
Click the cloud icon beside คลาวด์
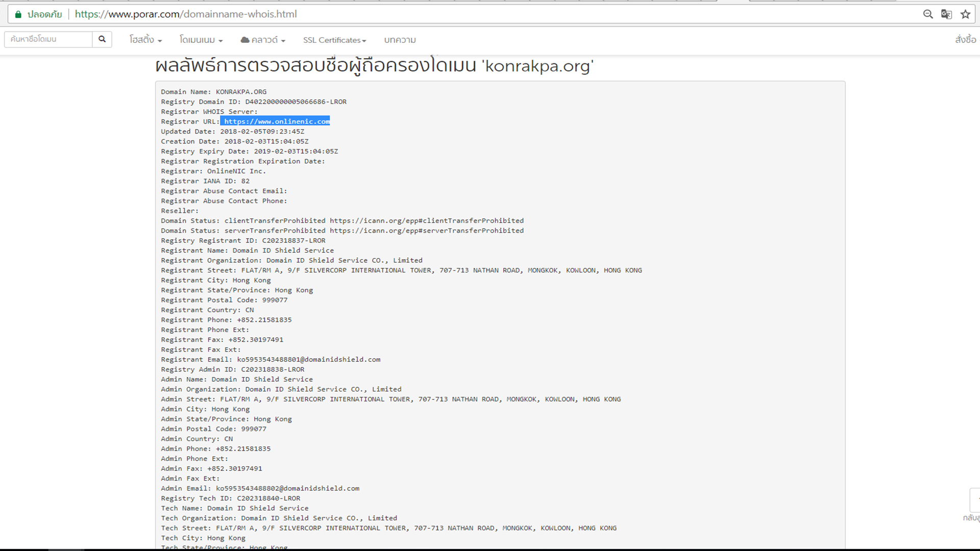click(245, 40)
